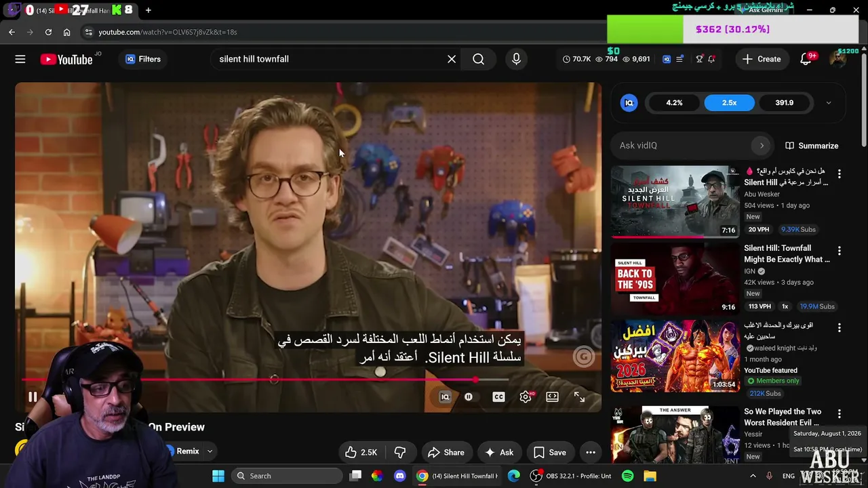Viewport: 868px width, 488px height.
Task: Select the 391.9 vidIQ metric pill
Action: point(784,103)
